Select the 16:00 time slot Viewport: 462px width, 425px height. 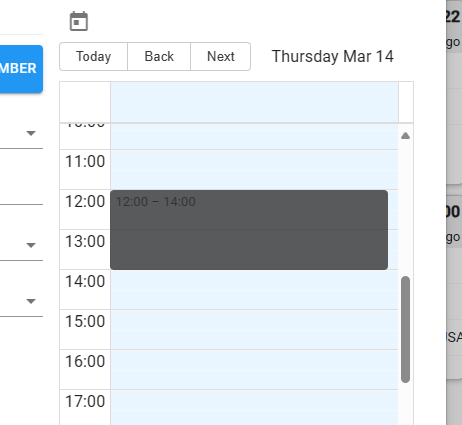pos(254,370)
